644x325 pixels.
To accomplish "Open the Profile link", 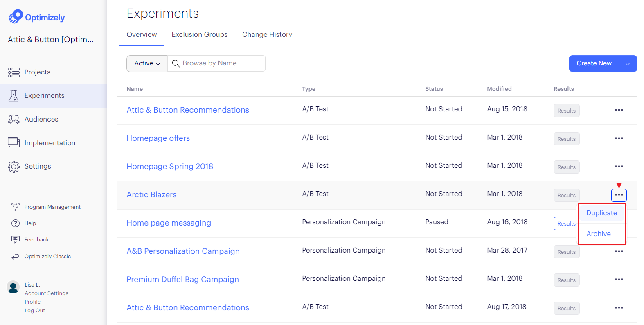I will tap(33, 302).
